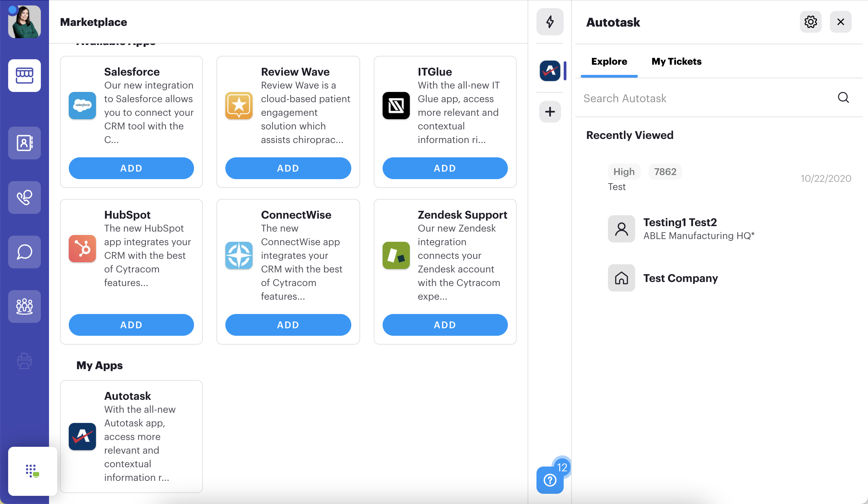Open the Teams group icon in sidebar
The height and width of the screenshot is (504, 868).
pos(25,306)
